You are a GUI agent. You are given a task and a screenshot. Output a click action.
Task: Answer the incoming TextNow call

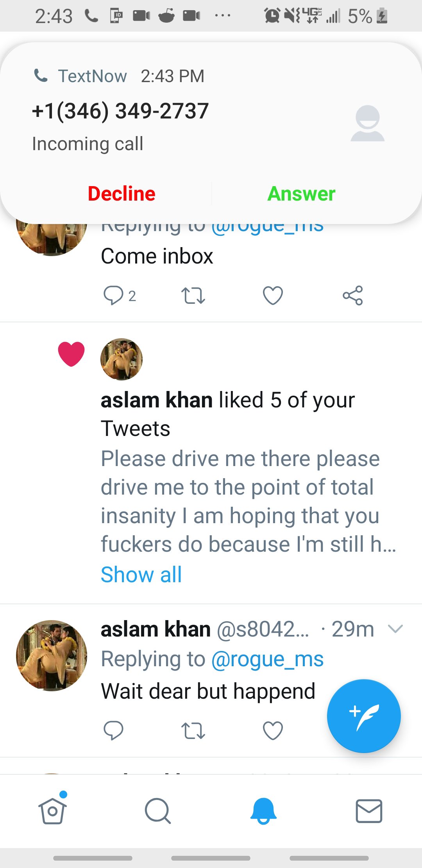[301, 194]
